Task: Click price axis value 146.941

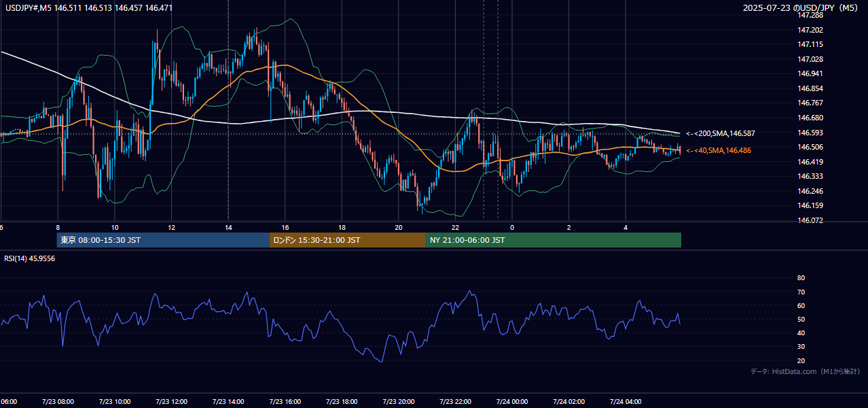Action: pyautogui.click(x=810, y=73)
